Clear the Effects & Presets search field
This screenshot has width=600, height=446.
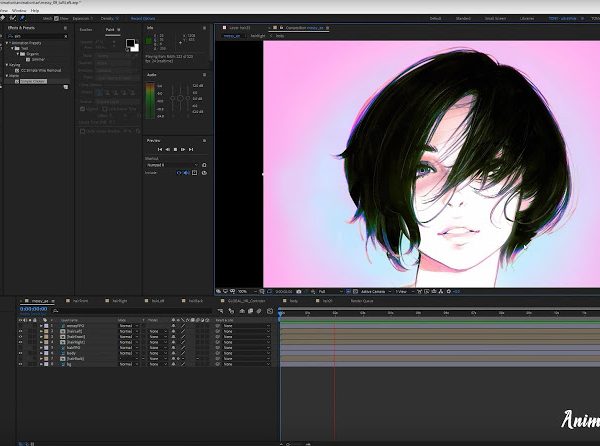pos(66,36)
